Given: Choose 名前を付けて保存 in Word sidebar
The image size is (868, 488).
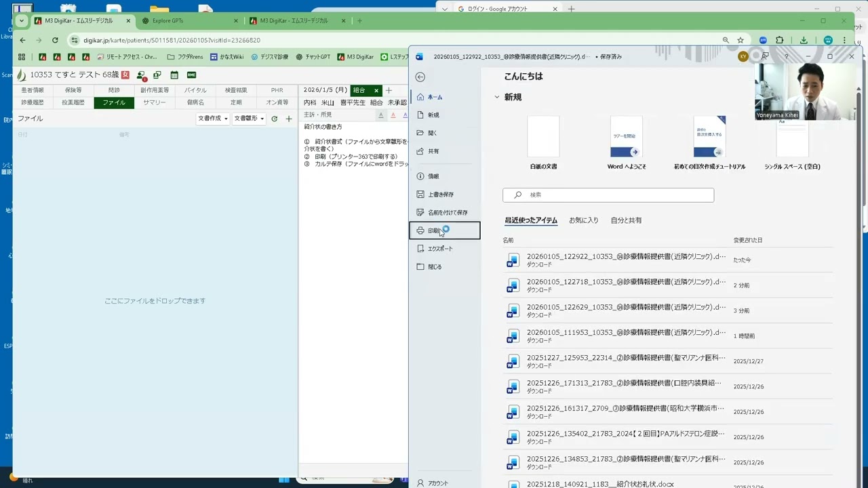Looking at the screenshot, I should [445, 212].
